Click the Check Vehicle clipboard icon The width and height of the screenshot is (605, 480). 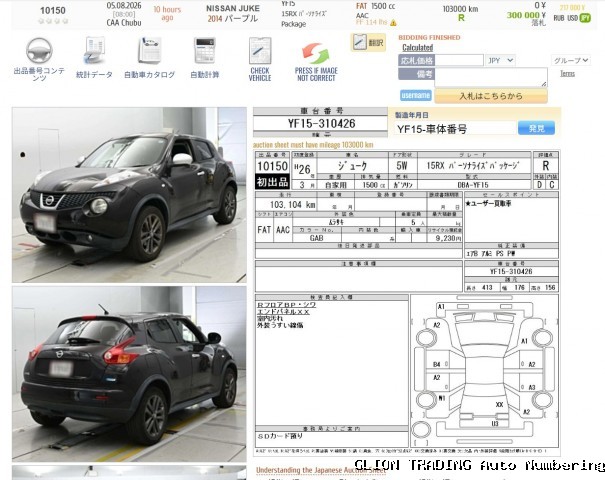[x=260, y=51]
